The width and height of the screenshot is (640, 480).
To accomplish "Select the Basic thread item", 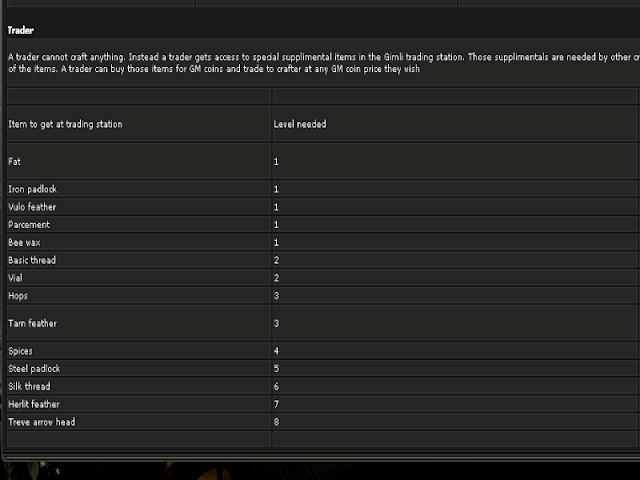I will (x=32, y=260).
